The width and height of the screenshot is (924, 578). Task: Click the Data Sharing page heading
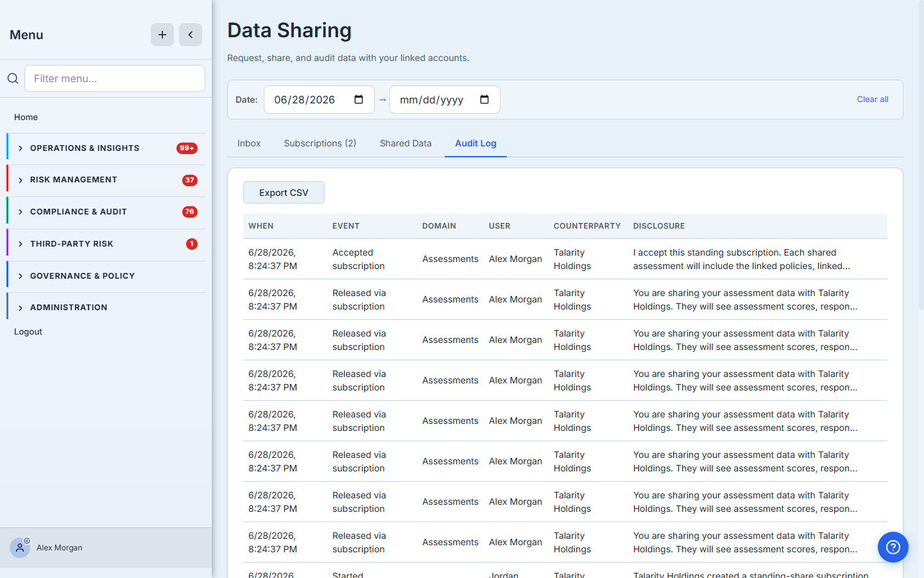pyautogui.click(x=289, y=30)
